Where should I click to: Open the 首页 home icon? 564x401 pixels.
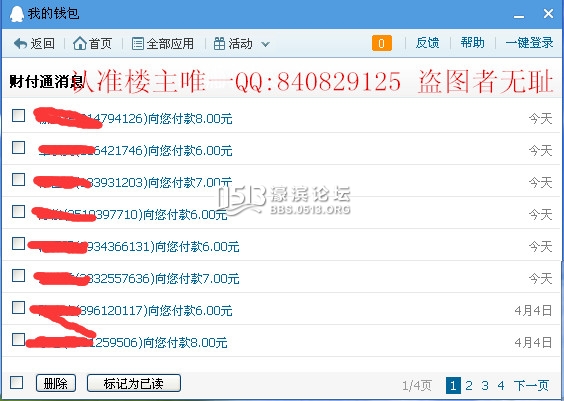pyautogui.click(x=79, y=44)
